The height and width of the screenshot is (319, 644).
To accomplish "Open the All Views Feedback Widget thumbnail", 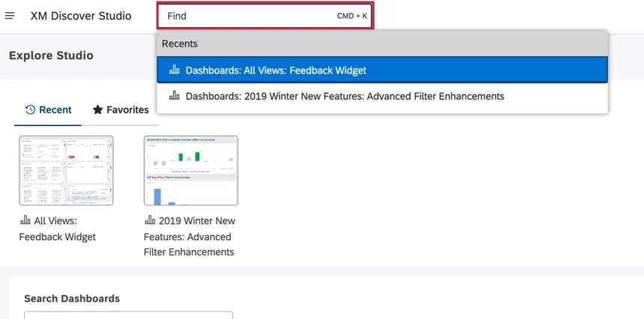I will coord(66,170).
